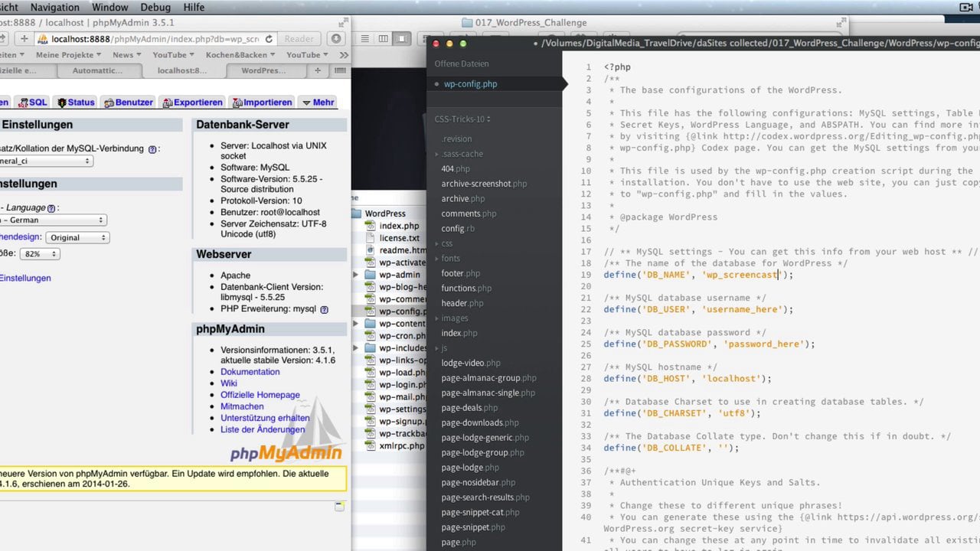The width and height of the screenshot is (980, 551).
Task: Open the Debug menu in menu bar
Action: click(x=155, y=7)
